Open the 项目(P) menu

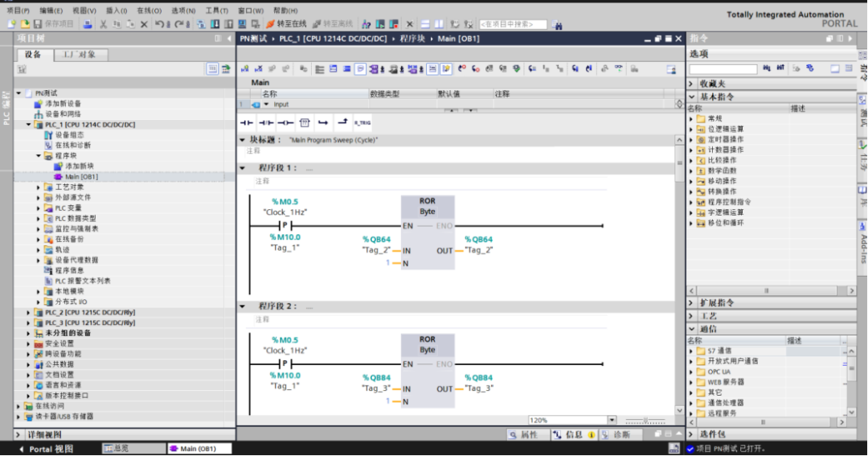pos(18,10)
